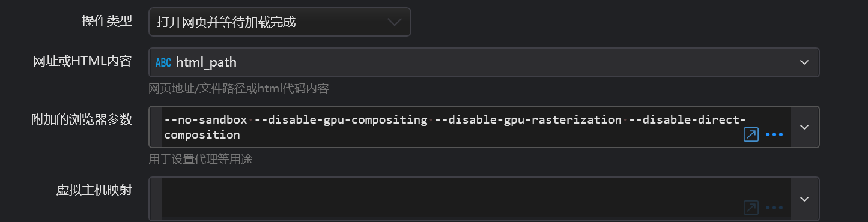Click the ellipsis icon in the browser arguments field
Screen dimensions: 868x222
[774, 134]
